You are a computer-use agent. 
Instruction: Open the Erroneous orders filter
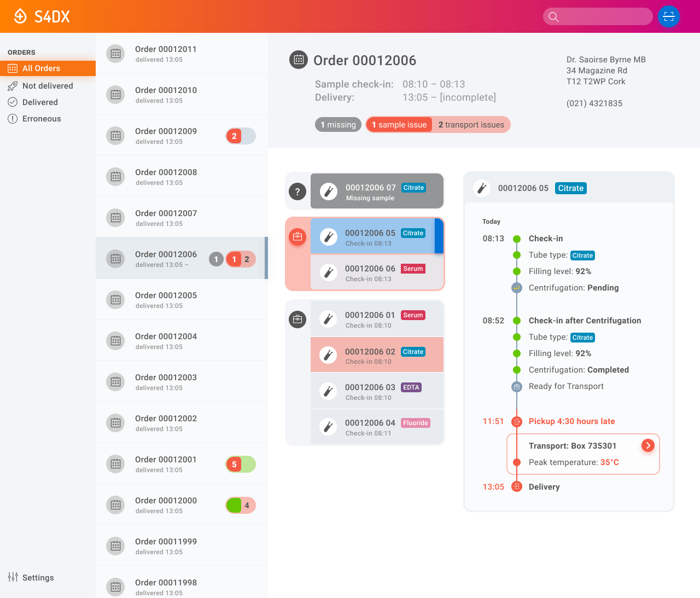coord(42,119)
